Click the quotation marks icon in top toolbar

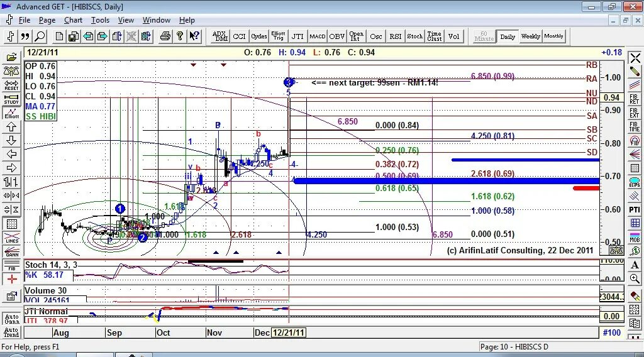(25, 36)
